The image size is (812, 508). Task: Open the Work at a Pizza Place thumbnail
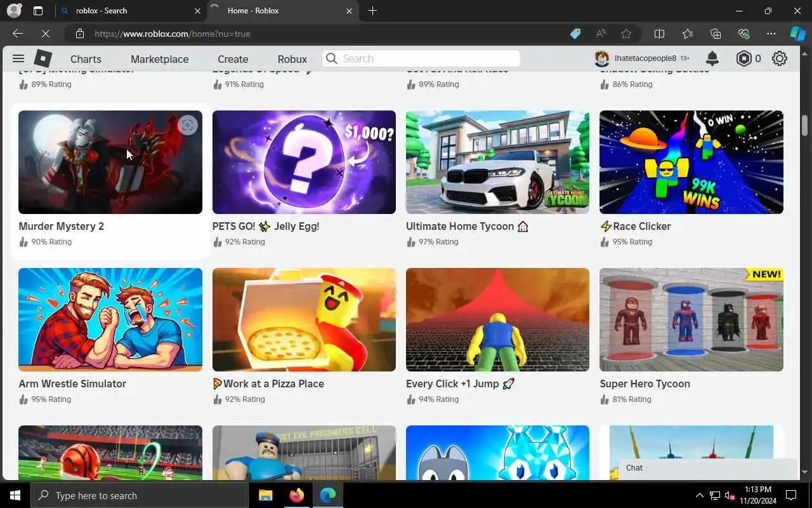tap(304, 319)
